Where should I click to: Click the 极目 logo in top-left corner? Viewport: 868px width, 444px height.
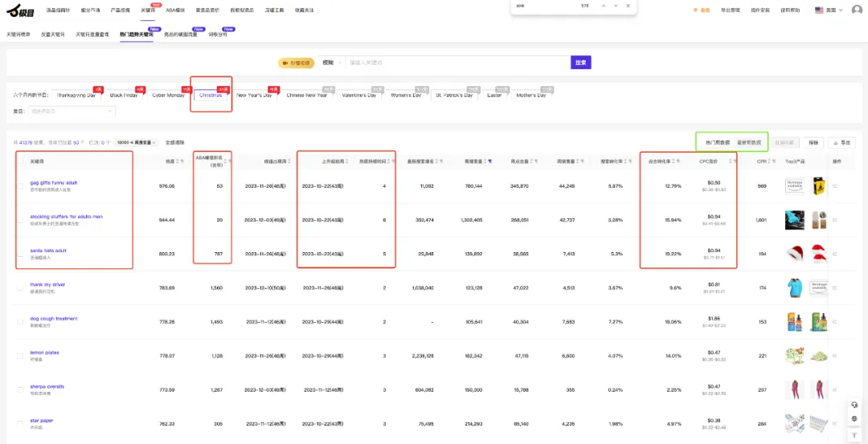20,10
